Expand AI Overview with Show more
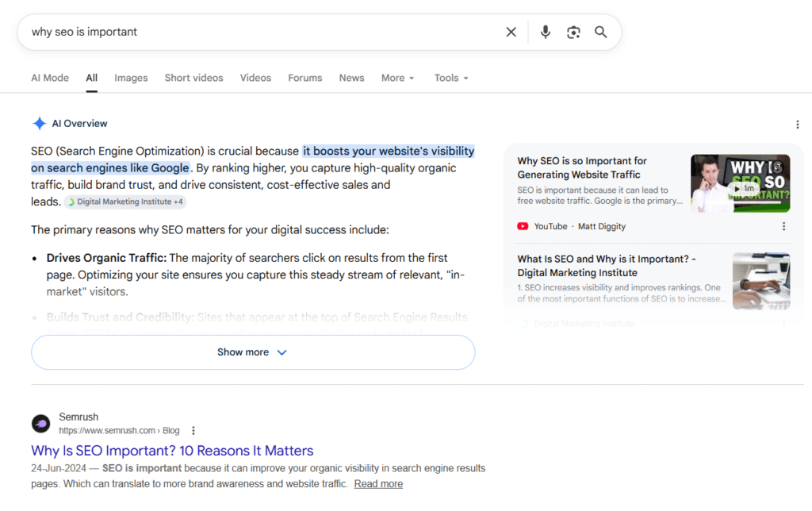812x511 pixels. coord(253,352)
